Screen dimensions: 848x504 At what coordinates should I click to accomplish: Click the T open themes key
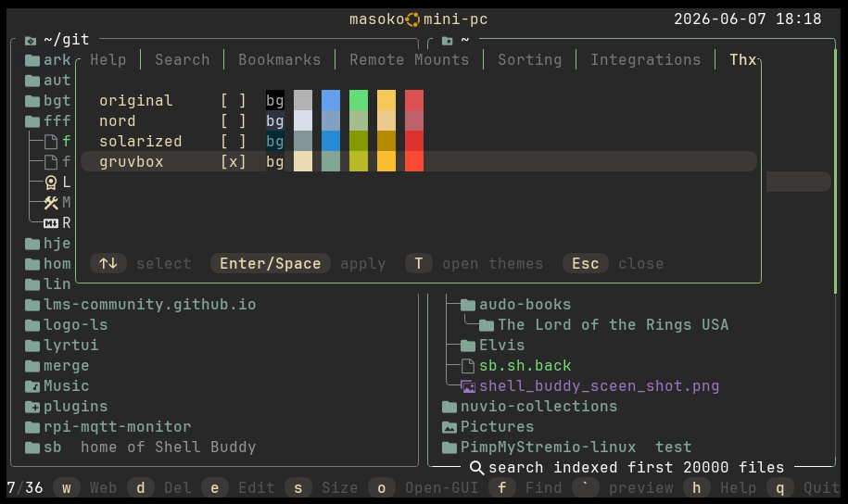coord(419,263)
